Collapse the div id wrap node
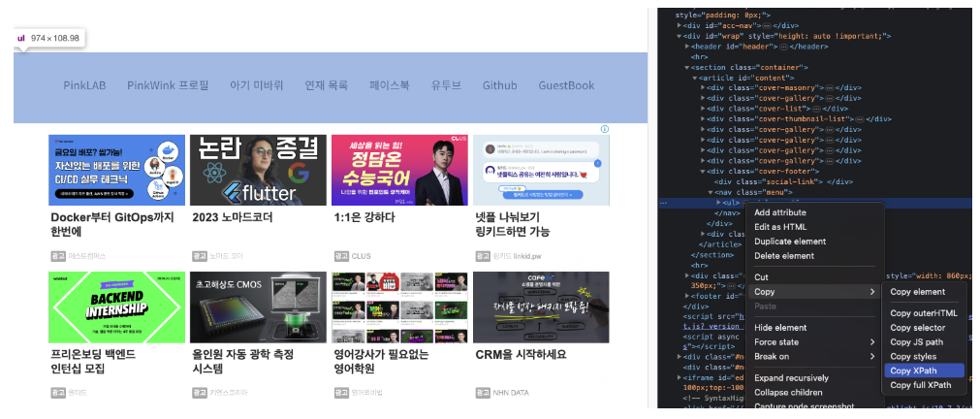980x419 pixels. (x=680, y=36)
